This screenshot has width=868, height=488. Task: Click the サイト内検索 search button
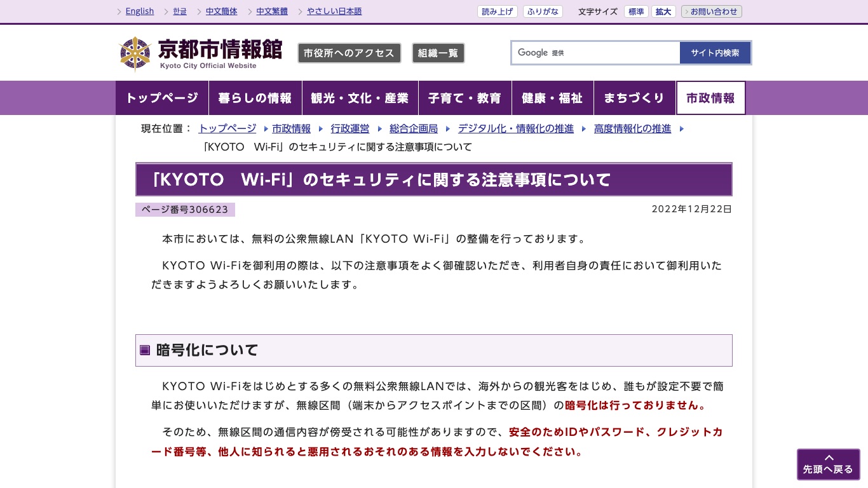pyautogui.click(x=715, y=53)
